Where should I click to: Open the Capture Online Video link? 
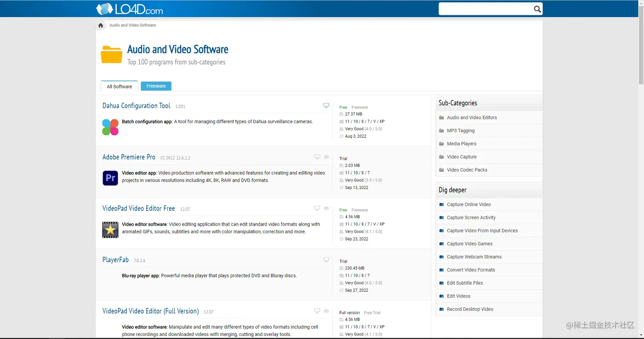tap(469, 204)
